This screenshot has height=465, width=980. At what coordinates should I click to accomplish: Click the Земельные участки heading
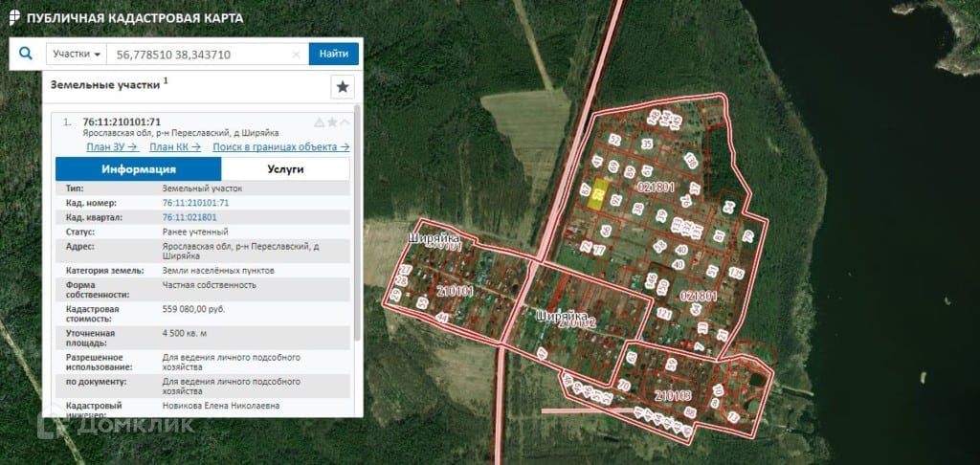click(x=105, y=85)
